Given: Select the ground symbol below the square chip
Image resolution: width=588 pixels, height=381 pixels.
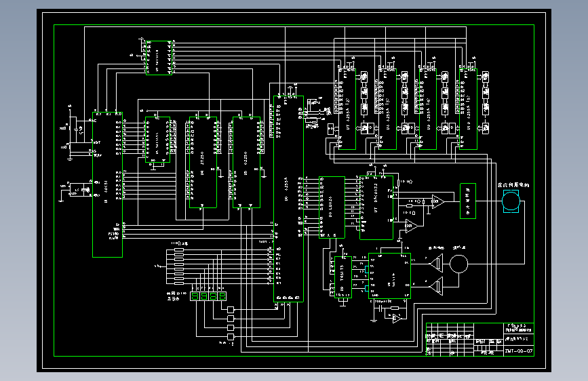Looking at the screenshot, I should 374,320.
